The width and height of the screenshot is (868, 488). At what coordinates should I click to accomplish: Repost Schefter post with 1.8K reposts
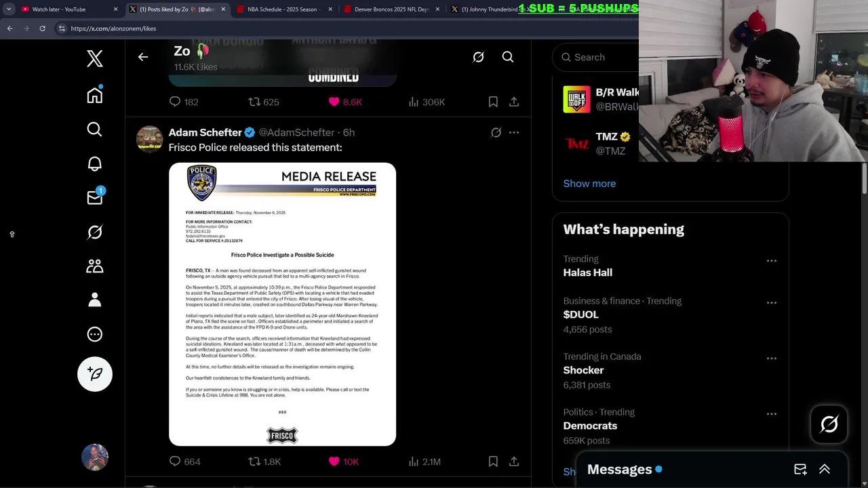(x=264, y=462)
